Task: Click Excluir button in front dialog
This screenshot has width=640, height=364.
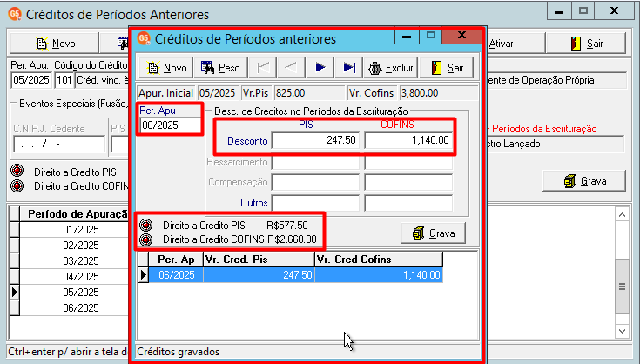Action: click(391, 68)
